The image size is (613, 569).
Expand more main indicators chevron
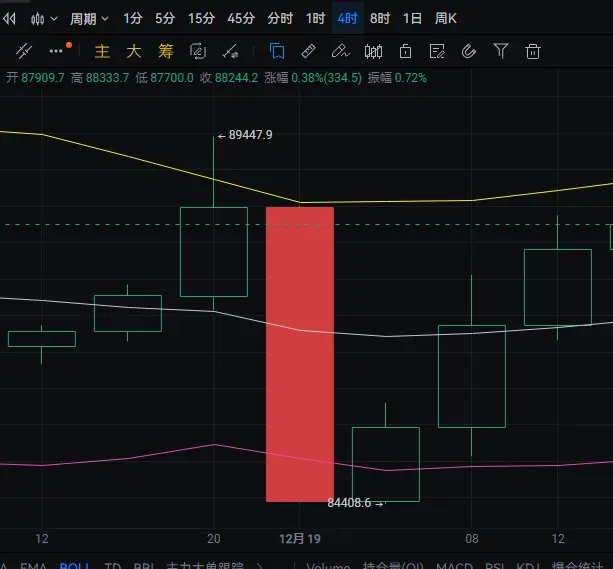point(260,565)
